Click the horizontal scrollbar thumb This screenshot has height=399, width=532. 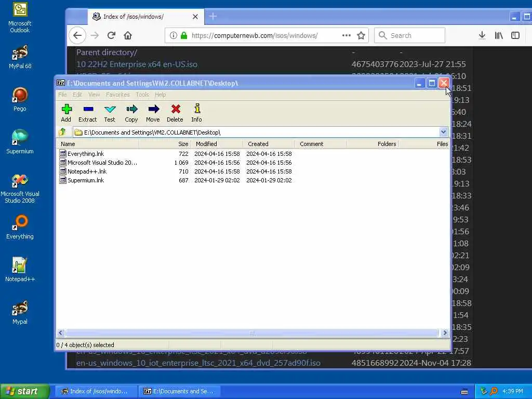click(252, 333)
